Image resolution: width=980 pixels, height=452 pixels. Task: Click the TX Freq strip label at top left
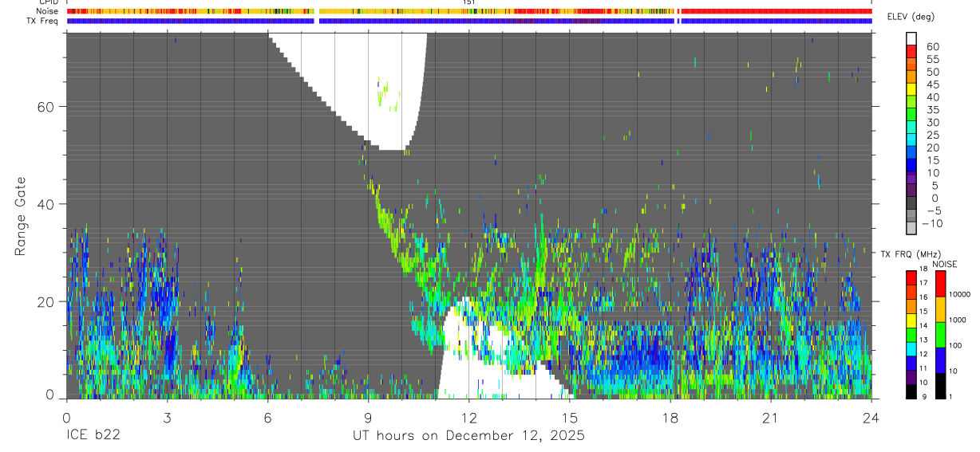(x=44, y=21)
